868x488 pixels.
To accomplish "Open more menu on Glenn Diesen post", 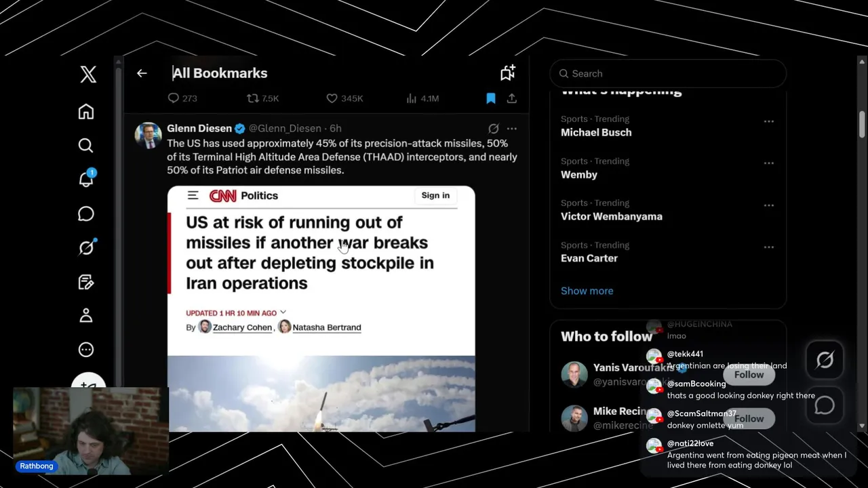I will (512, 128).
